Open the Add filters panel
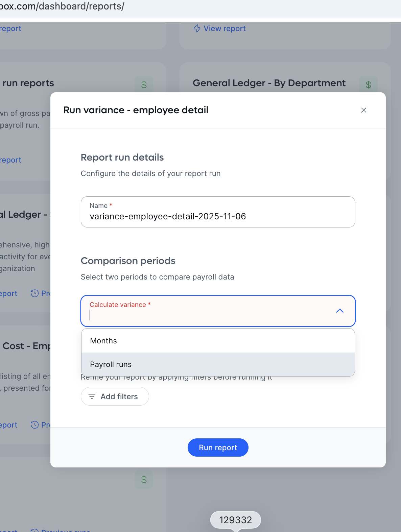Screen dimensions: 401x532 coord(115,396)
